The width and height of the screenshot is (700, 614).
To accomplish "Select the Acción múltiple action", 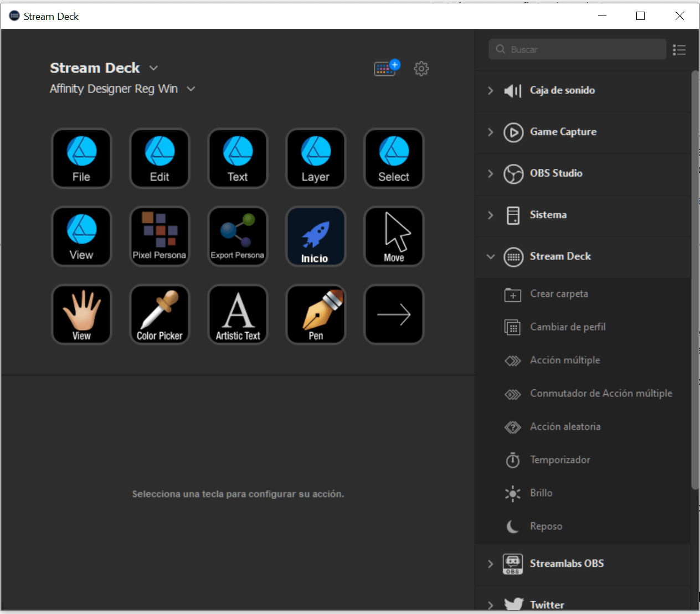I will [583, 360].
